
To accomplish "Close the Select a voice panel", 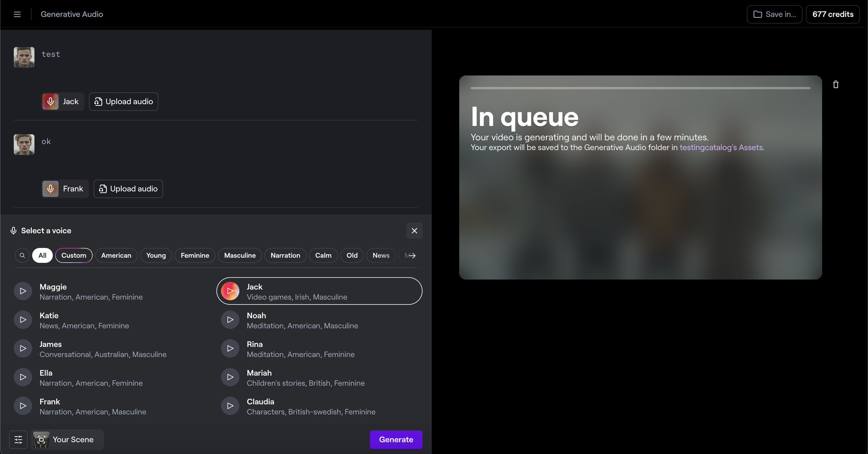I will (x=414, y=231).
